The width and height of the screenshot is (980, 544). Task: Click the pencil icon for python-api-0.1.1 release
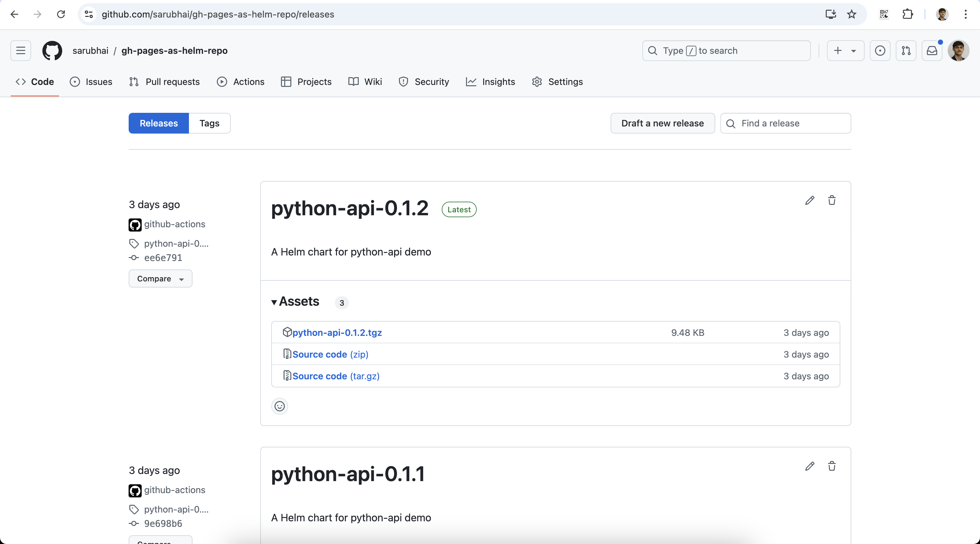(x=810, y=466)
